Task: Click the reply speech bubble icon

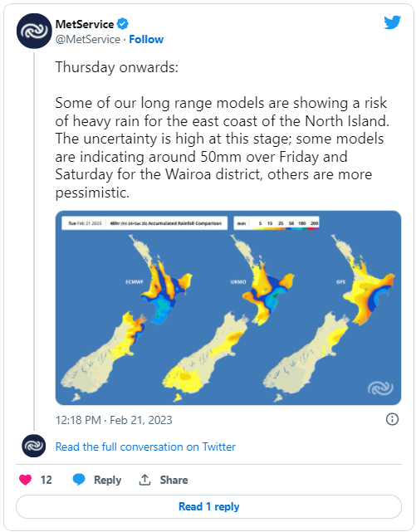Action: pyautogui.click(x=79, y=480)
